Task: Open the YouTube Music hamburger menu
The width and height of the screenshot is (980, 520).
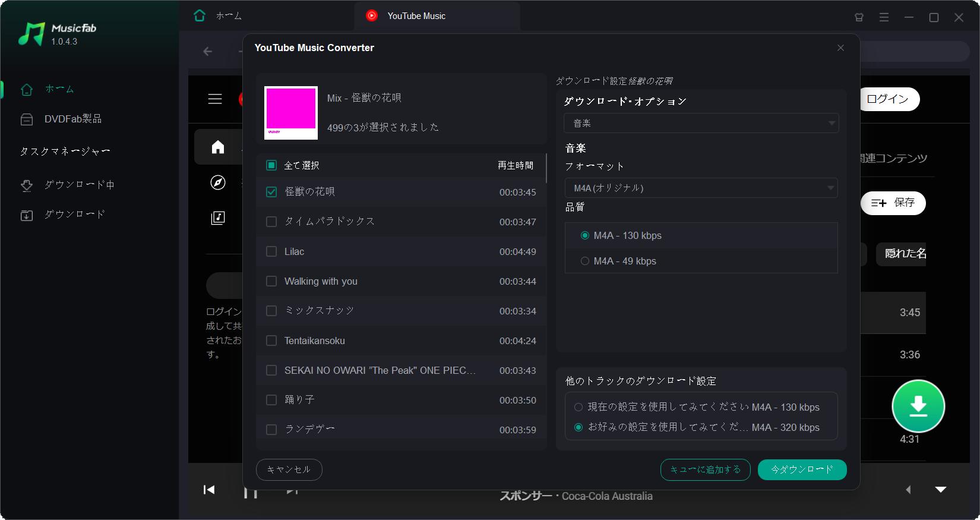Action: coord(215,99)
